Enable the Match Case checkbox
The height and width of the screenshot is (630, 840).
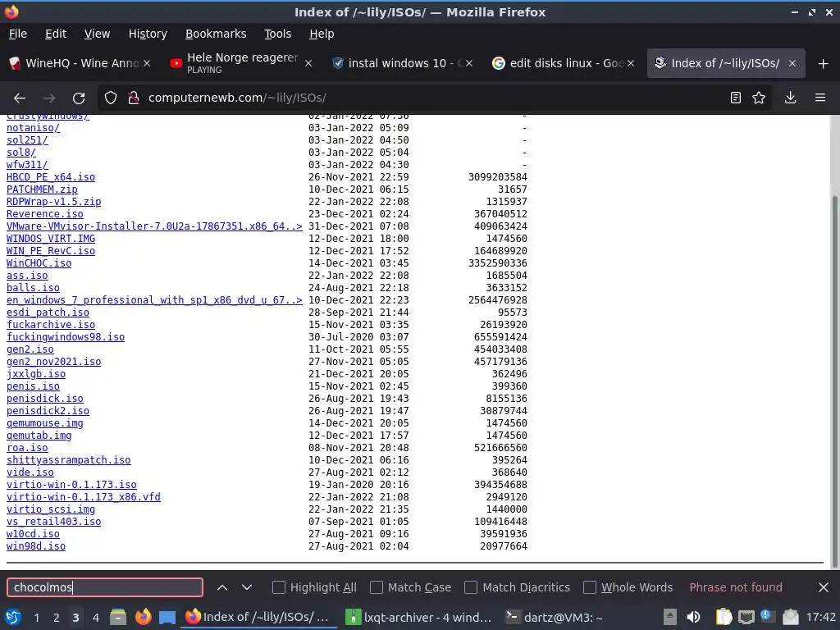377,587
